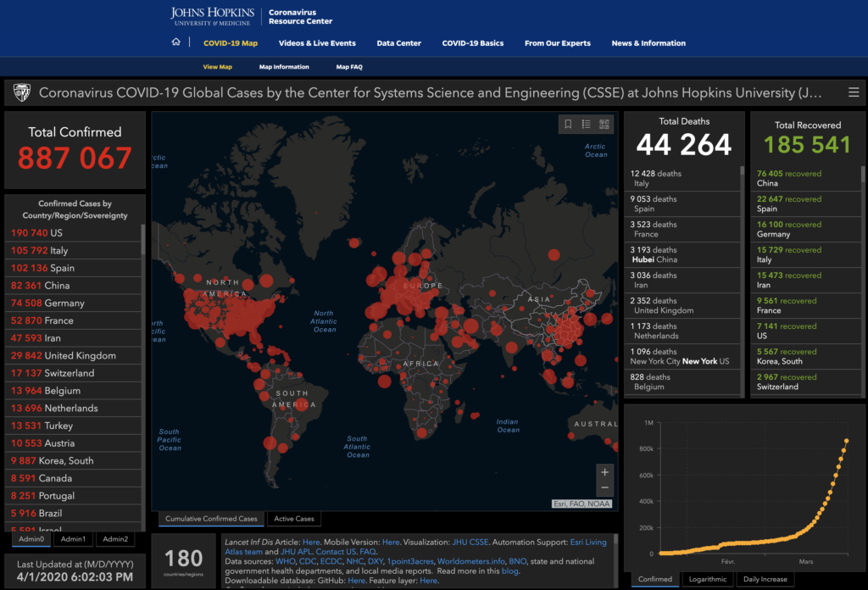Go to the Map Information page
This screenshot has width=868, height=590.
284,67
